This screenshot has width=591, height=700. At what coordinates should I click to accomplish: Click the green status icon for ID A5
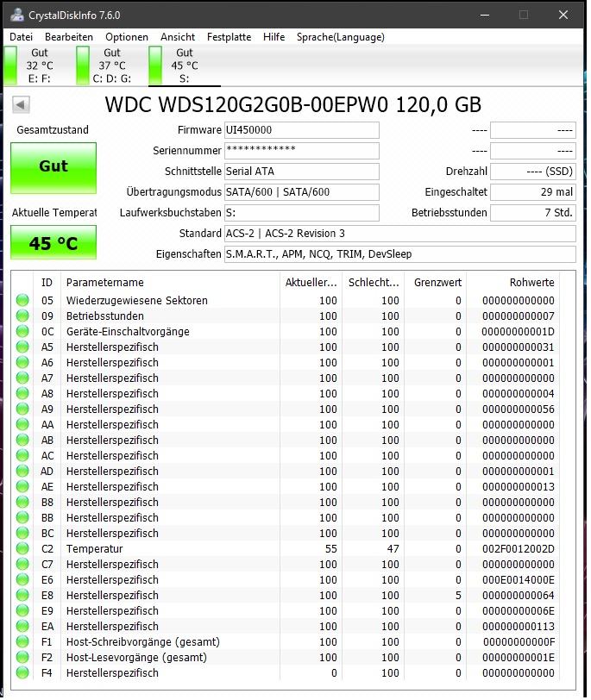click(x=22, y=347)
